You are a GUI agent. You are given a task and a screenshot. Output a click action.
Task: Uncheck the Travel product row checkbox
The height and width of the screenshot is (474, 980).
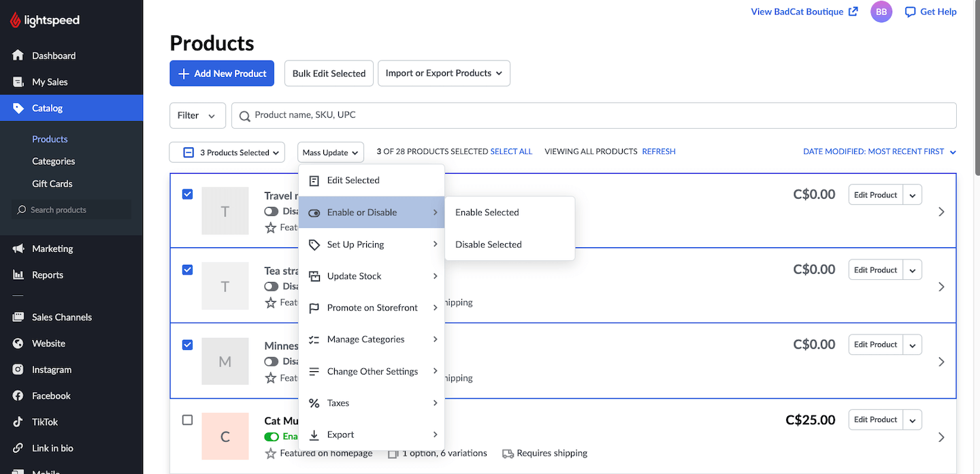click(188, 194)
